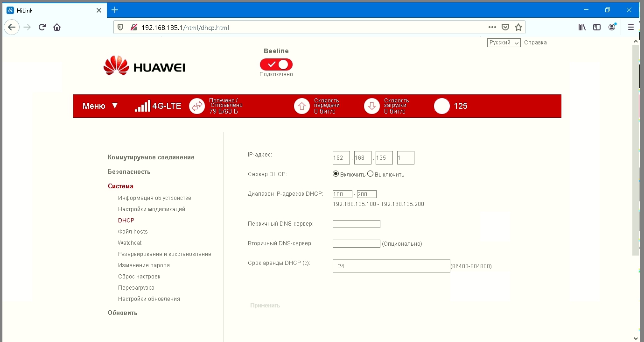Click the Первичный DNS-сервер input field

[x=356, y=224]
